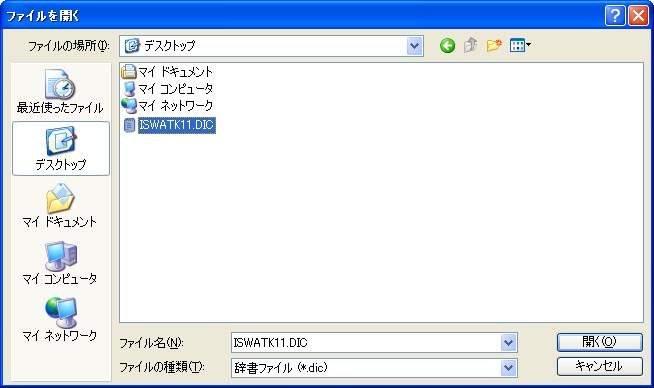654x388 pixels.
Task: Open マイ ドキュメント in the places bar
Action: [x=60, y=205]
